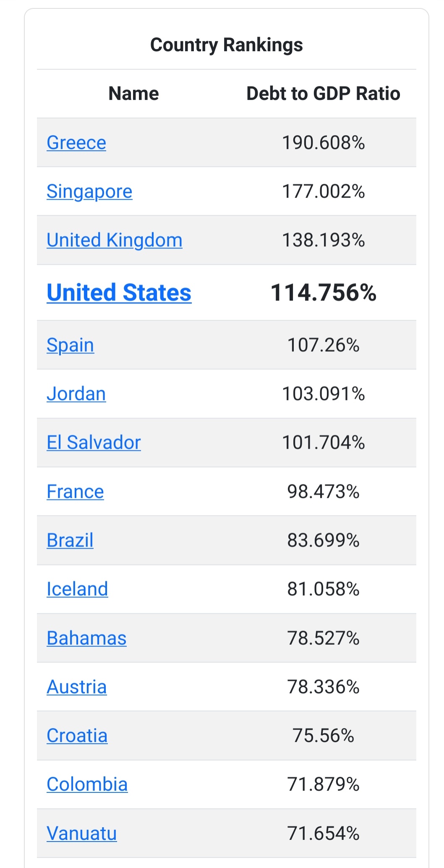This screenshot has height=868, width=444.
Task: Click the Bahamas link
Action: (86, 638)
